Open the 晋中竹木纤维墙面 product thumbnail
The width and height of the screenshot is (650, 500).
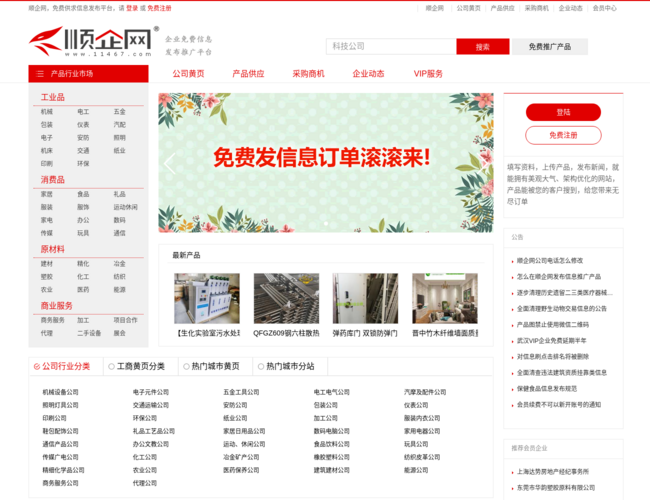(x=445, y=299)
